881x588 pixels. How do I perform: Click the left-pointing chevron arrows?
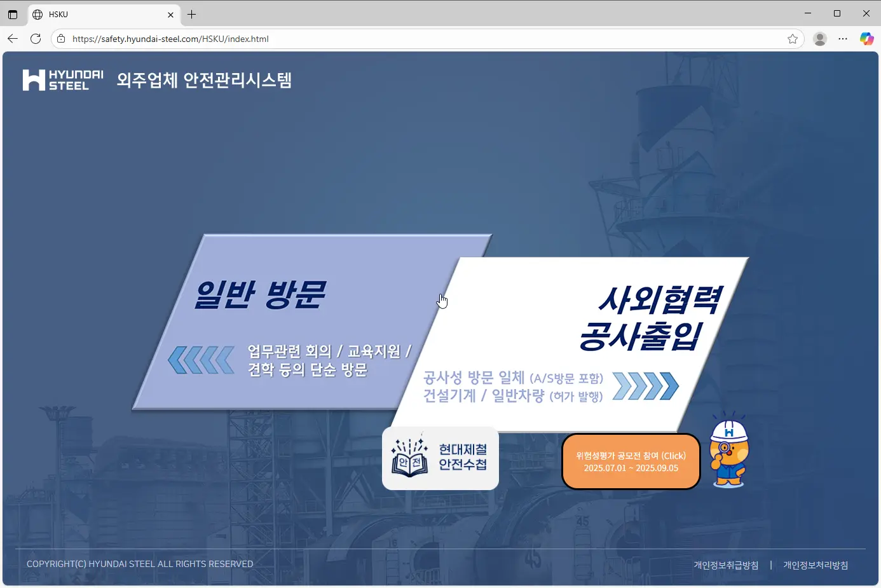(201, 360)
